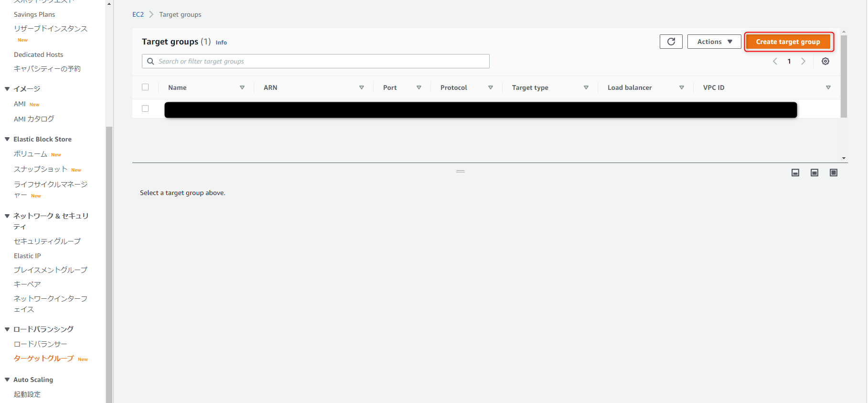Click Create target group button
The image size is (868, 403).
click(x=788, y=42)
